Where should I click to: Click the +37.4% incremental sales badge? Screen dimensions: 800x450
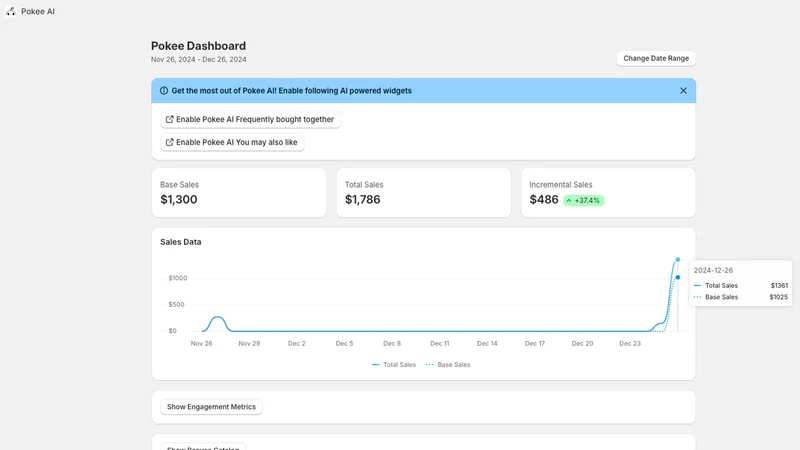pos(583,201)
